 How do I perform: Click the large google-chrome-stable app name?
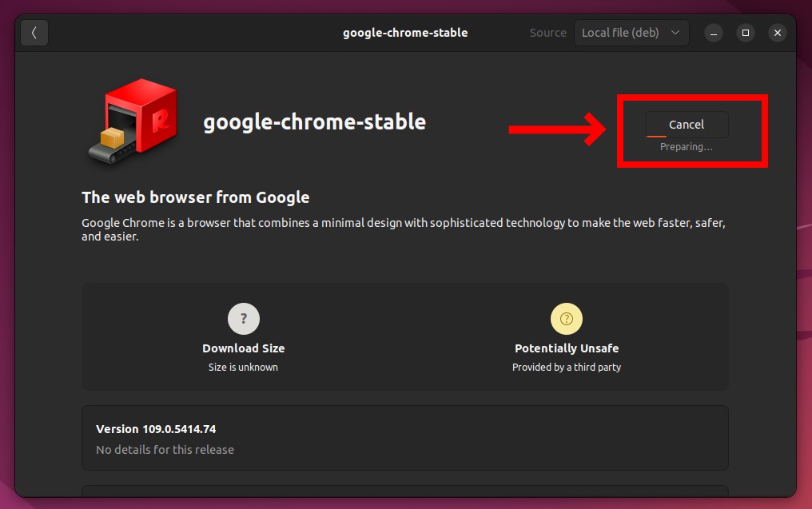pos(314,122)
